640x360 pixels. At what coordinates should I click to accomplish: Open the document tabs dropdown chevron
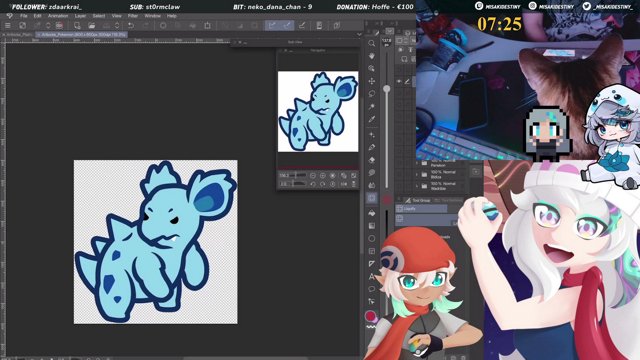pyautogui.click(x=359, y=35)
